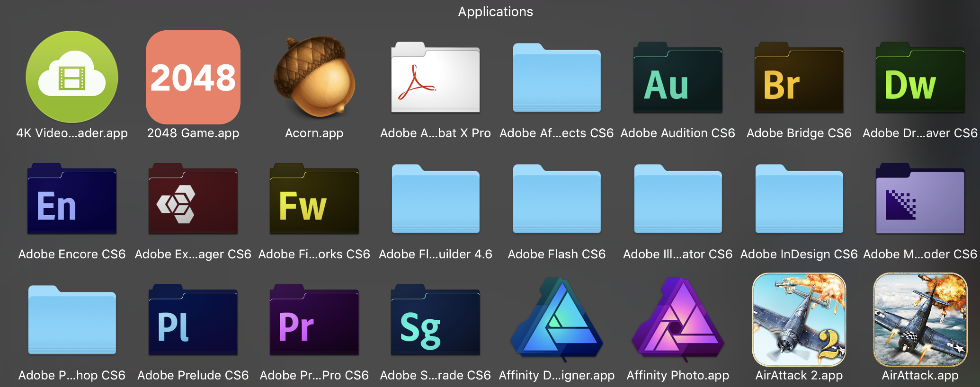Select the 'Affinity D...igner.app' label
Image resolution: width=980 pixels, height=387 pixels.
(557, 376)
